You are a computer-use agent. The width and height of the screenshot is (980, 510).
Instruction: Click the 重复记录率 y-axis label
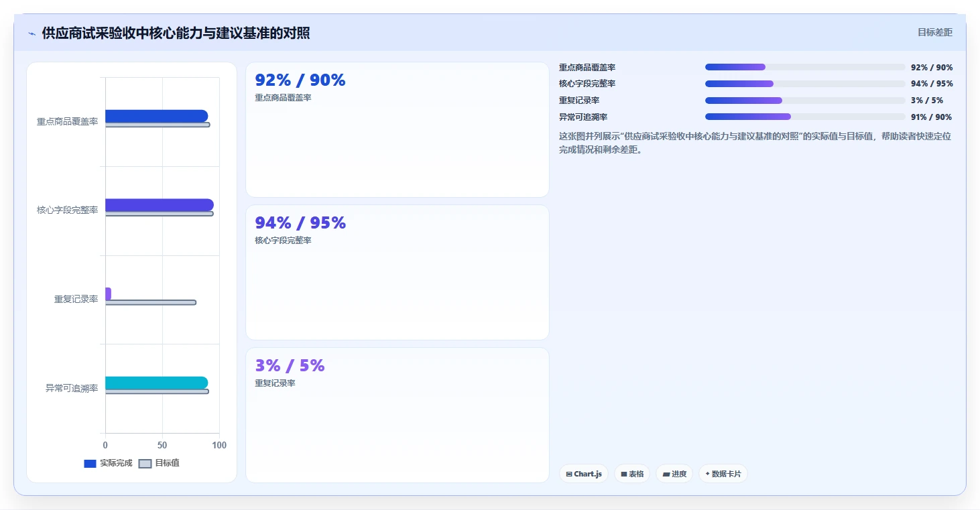(x=76, y=299)
